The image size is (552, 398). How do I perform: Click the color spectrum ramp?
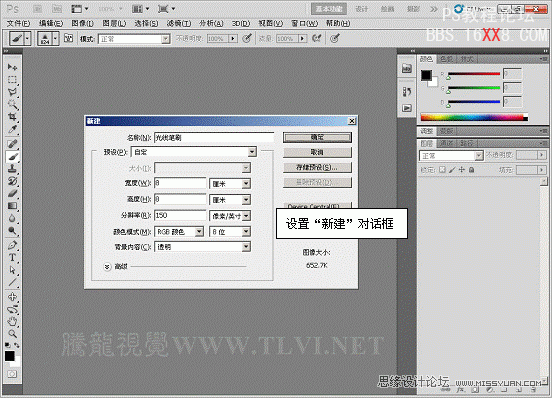[474, 117]
